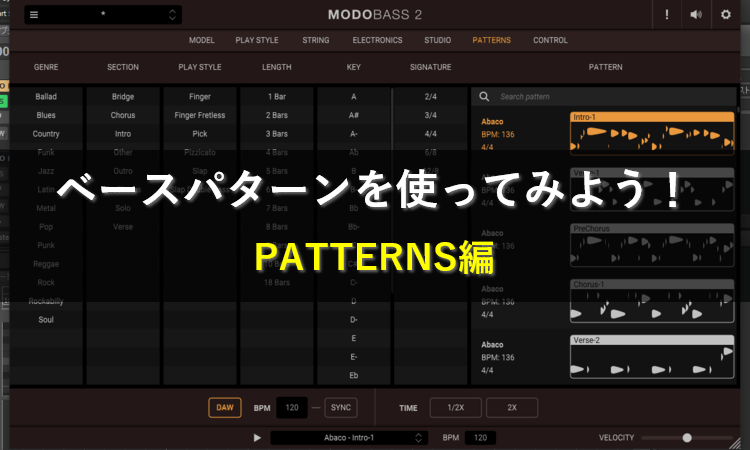Select the Country genre

[x=46, y=134]
